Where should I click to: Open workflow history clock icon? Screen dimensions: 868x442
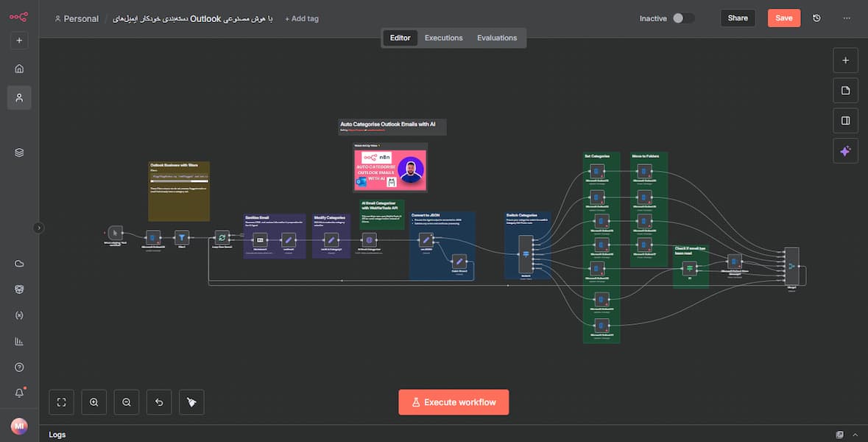(x=816, y=18)
